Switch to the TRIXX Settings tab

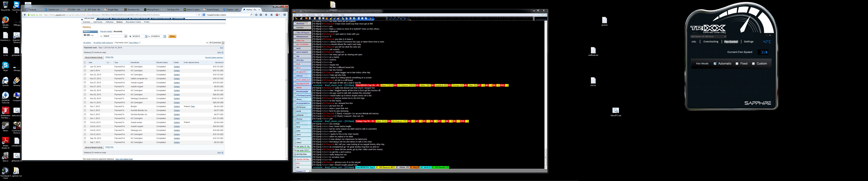(x=748, y=42)
